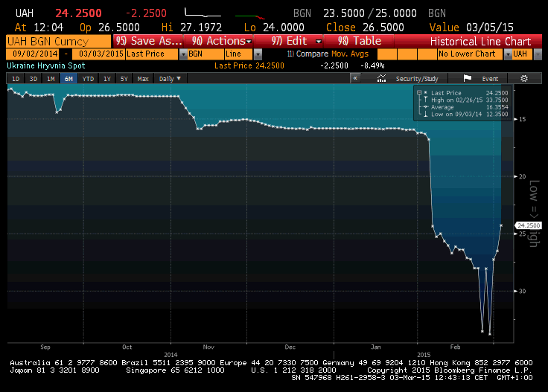Open the 97) Edit dropdown menu
Screen dimensions: 548x392
click(x=290, y=41)
